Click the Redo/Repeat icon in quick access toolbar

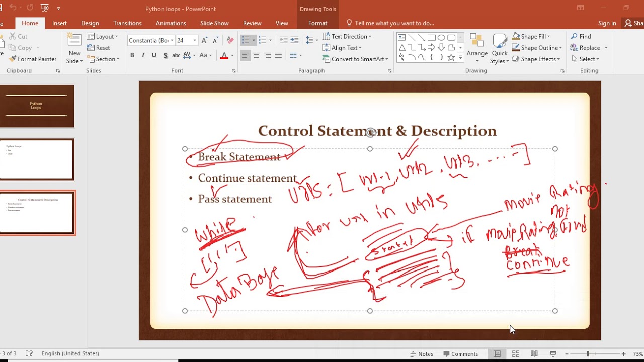[x=30, y=8]
